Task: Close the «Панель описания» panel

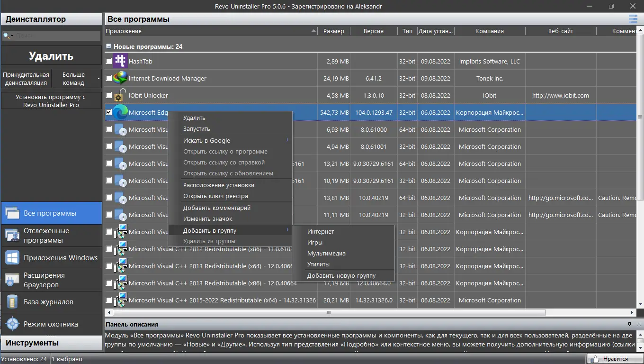Action: (639, 324)
